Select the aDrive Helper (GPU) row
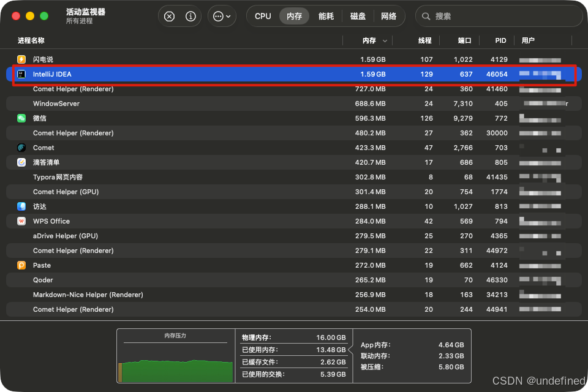The image size is (588, 392). (x=294, y=236)
